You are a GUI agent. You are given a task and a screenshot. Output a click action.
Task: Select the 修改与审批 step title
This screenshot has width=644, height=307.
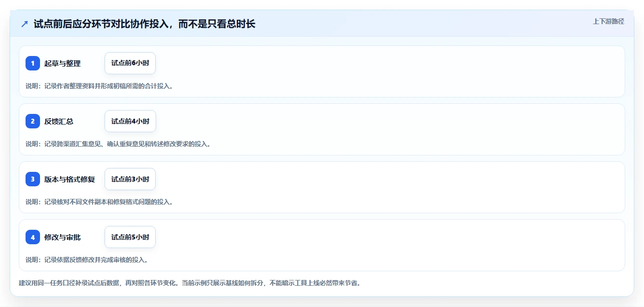(x=62, y=237)
